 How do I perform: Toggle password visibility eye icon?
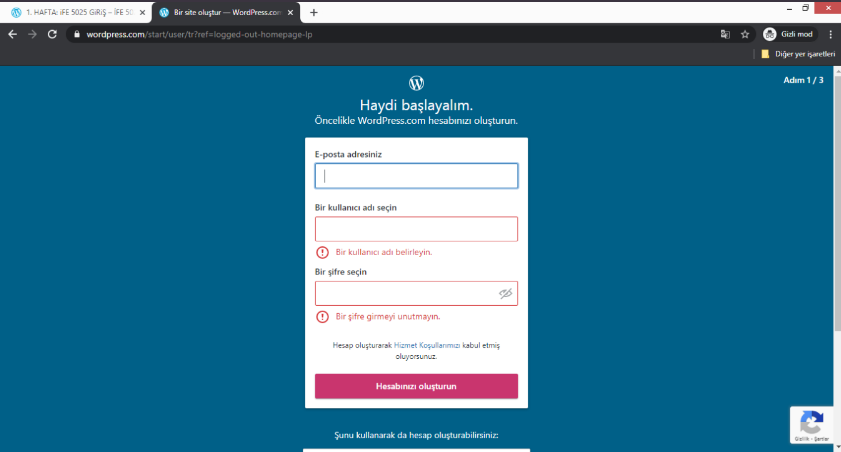click(505, 293)
